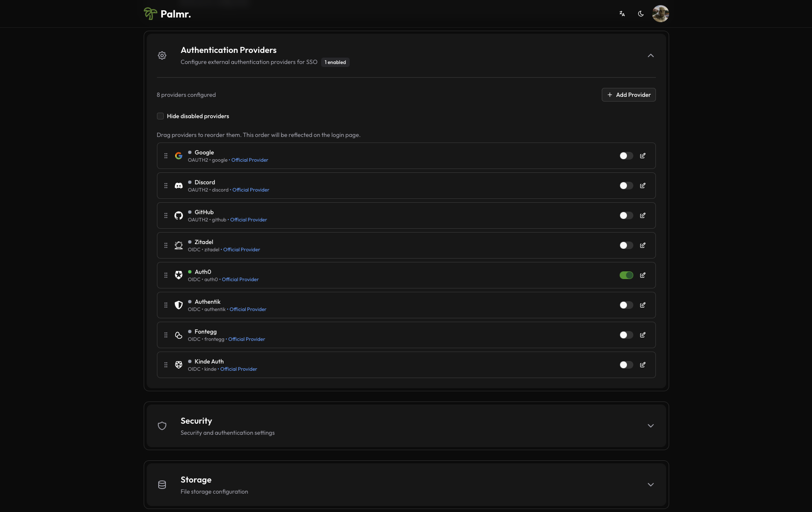812x512 pixels.
Task: Grab the Auth0 row drag handle
Action: coord(166,275)
